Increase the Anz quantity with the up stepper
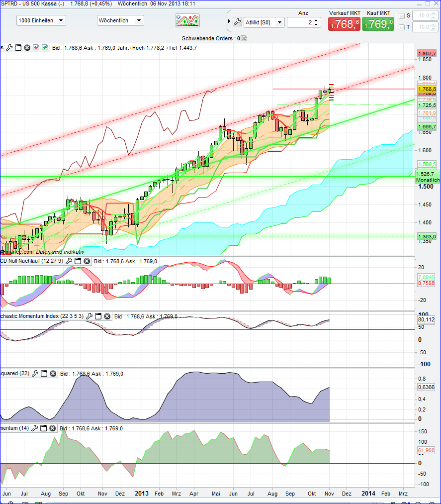 [x=316, y=19]
